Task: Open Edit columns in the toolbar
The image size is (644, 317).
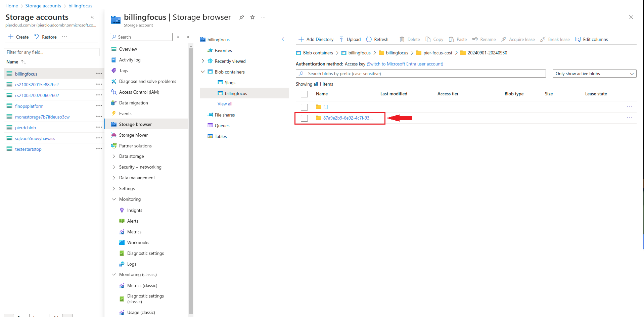Action: click(591, 39)
